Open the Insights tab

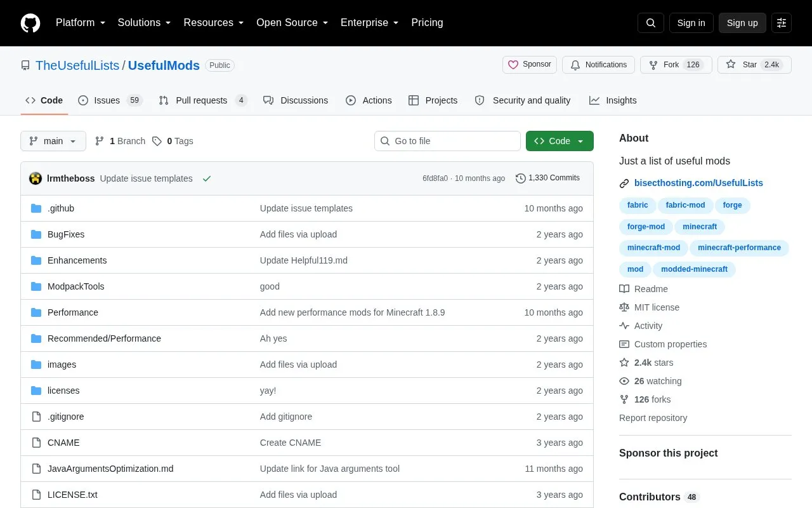coord(613,100)
